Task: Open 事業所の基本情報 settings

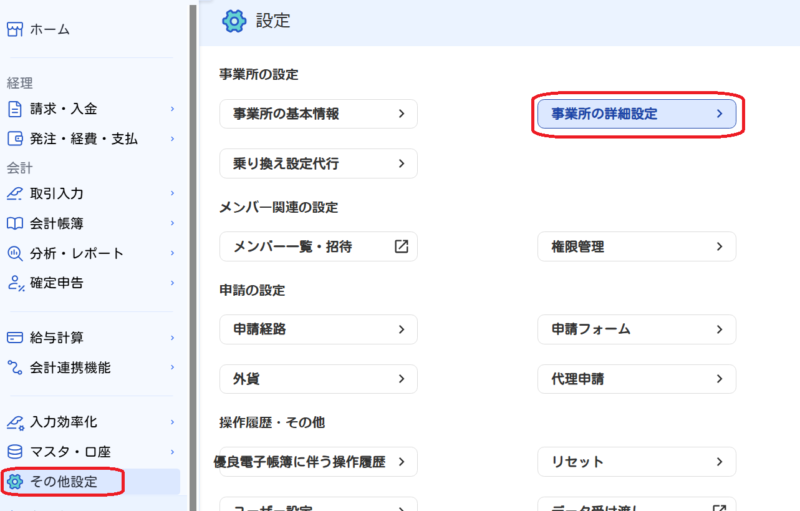Action: point(318,114)
